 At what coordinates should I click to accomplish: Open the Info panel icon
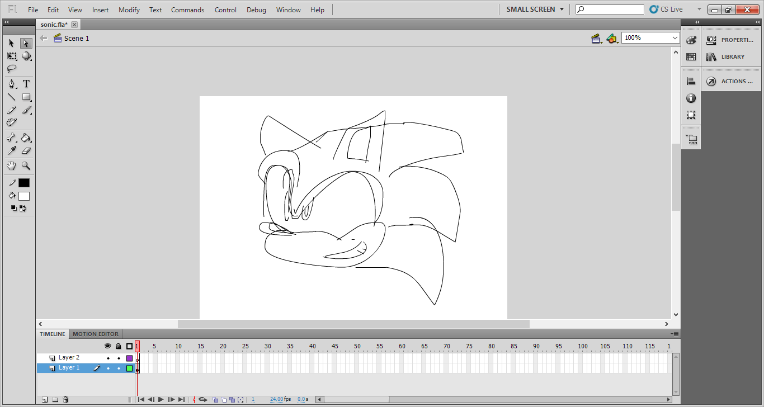(x=691, y=98)
